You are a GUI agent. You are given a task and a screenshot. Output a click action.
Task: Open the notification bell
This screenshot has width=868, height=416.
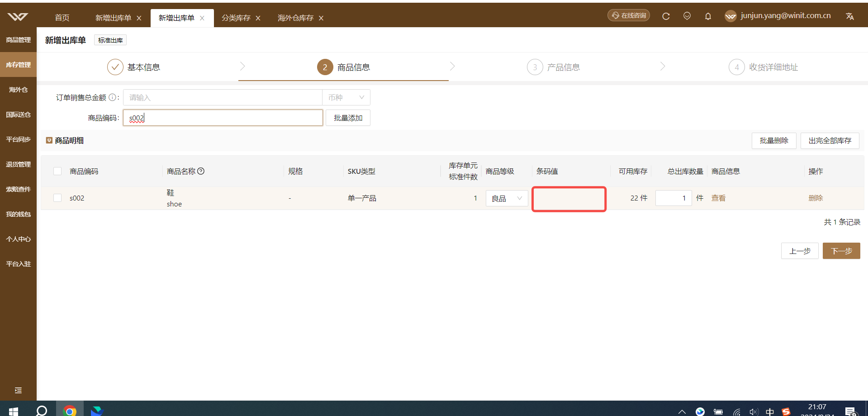point(708,16)
